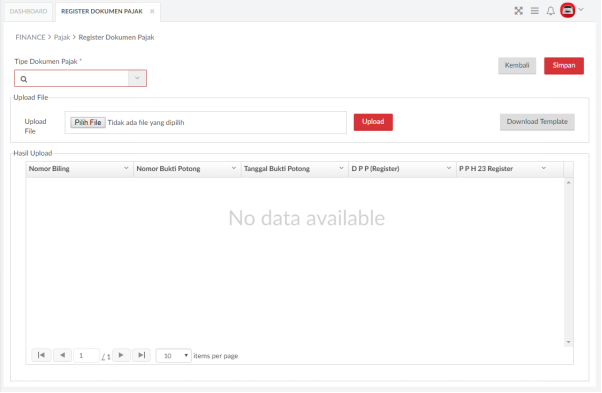Image resolution: width=602 pixels, height=393 pixels.
Task: Click grid scrollbar down arrow
Action: [x=569, y=342]
